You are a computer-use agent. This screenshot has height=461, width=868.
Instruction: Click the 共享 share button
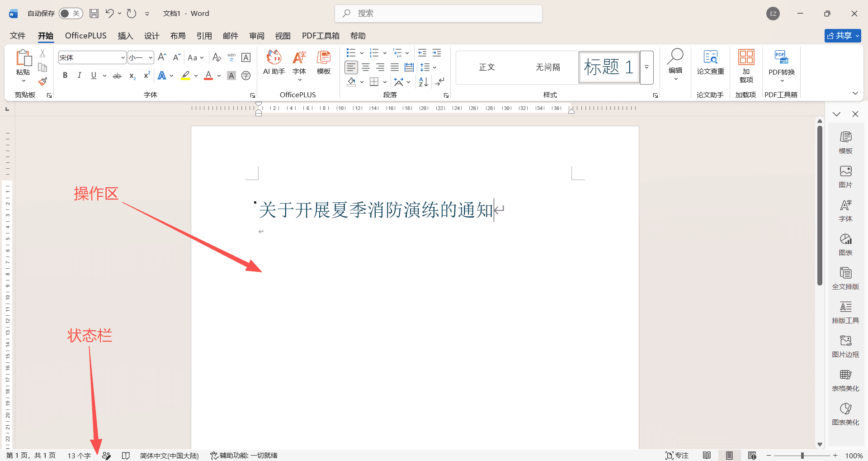click(843, 36)
